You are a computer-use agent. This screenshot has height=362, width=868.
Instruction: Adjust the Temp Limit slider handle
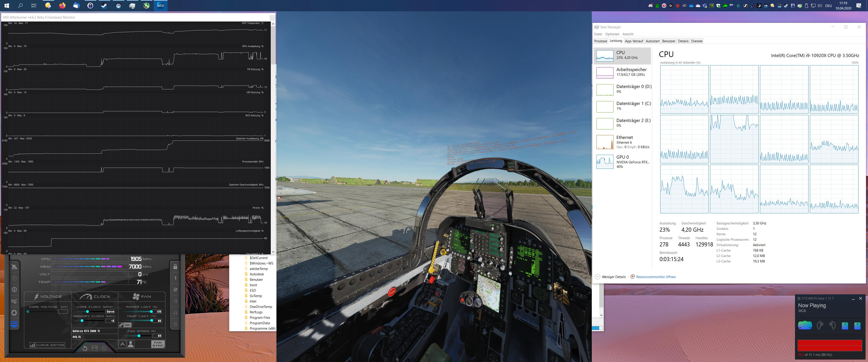[x=152, y=321]
